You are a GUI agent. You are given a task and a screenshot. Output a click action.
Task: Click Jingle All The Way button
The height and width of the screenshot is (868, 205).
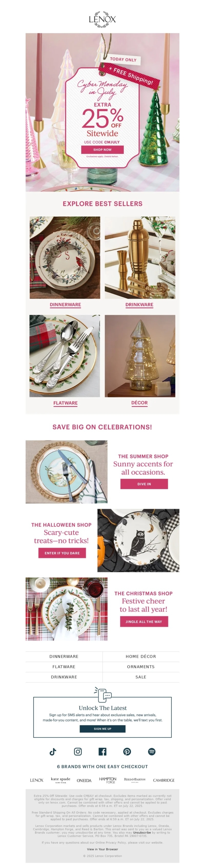144,622
